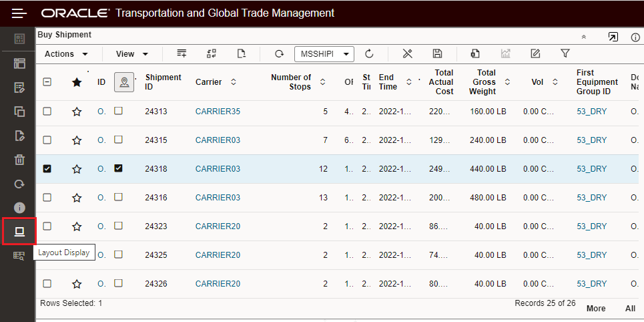Click the save disk icon in toolbar
This screenshot has width=644, height=322.
pos(438,53)
